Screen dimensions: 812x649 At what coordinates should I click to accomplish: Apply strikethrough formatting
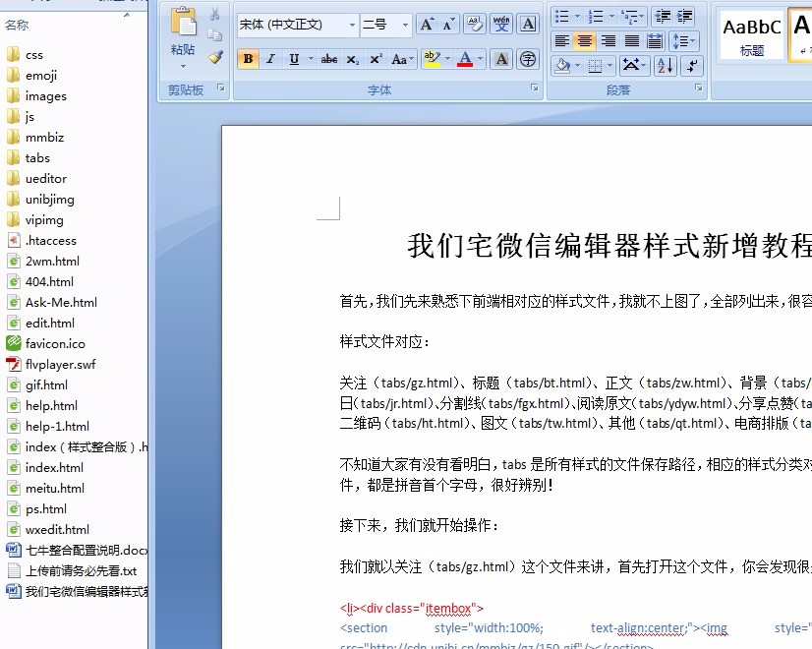pos(329,59)
